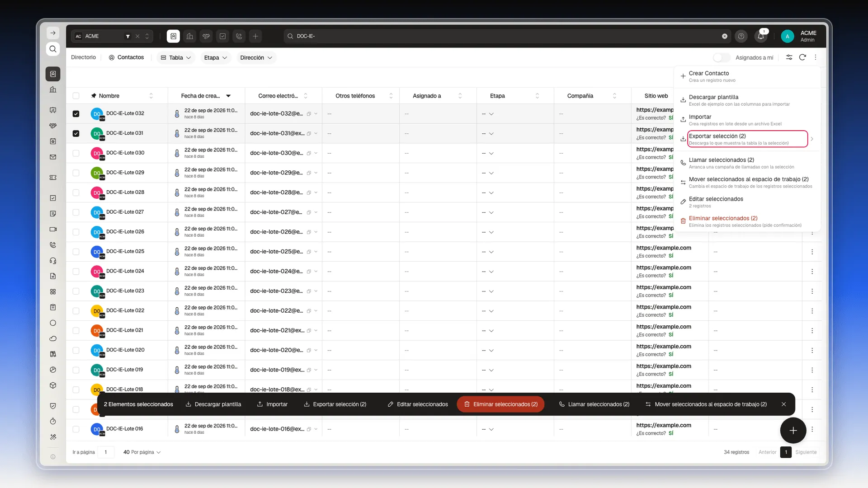
Task: Open the Por página size dropdown
Action: [x=142, y=452]
